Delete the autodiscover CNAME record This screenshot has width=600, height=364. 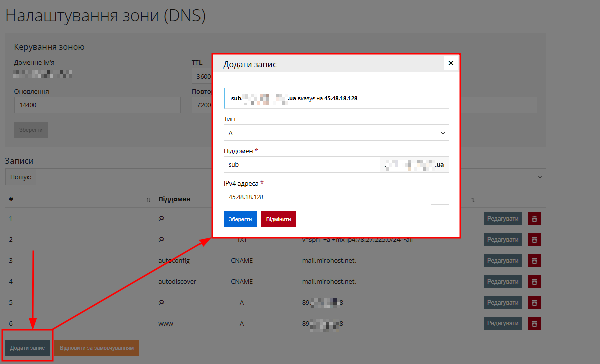pyautogui.click(x=534, y=281)
